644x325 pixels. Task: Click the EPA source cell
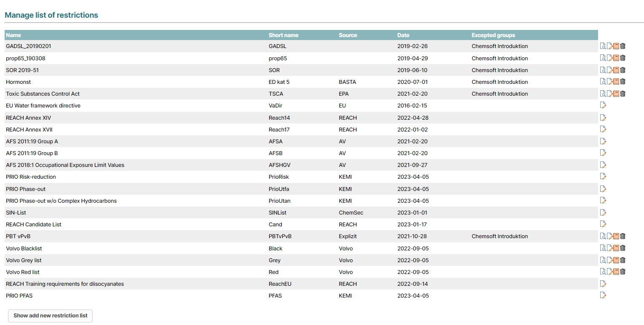344,94
